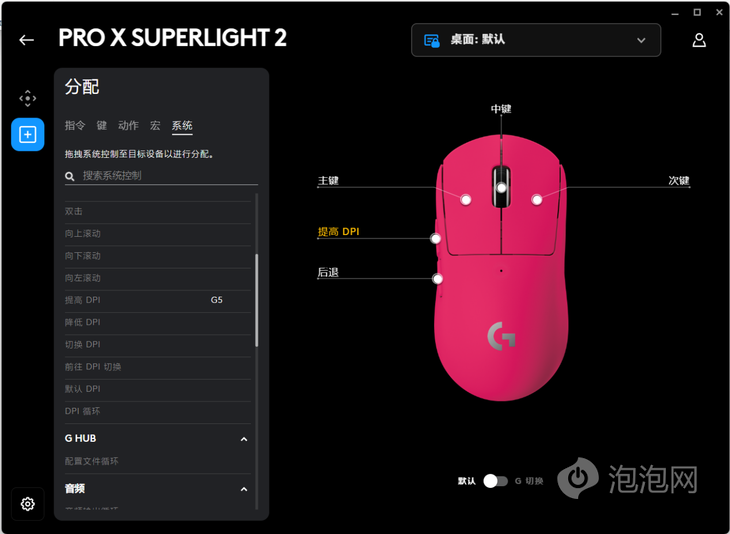The width and height of the screenshot is (730, 534).
Task: Collapse the 音频 section
Action: click(x=243, y=489)
